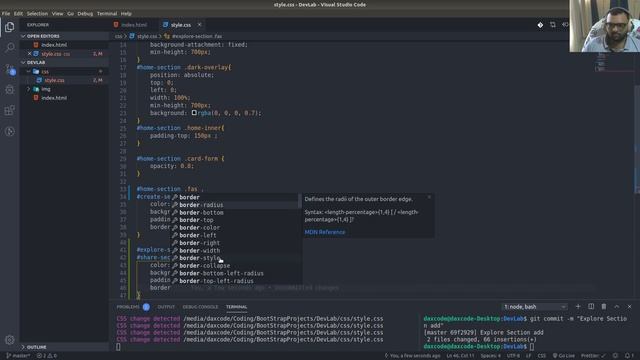This screenshot has height=360, width=640.
Task: Click Prettier status bar item
Action: 593,356
